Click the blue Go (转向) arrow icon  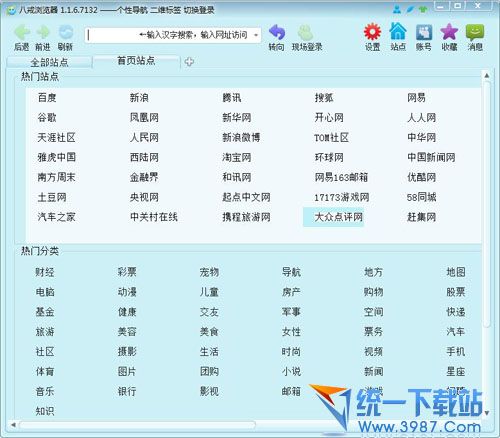point(277,32)
